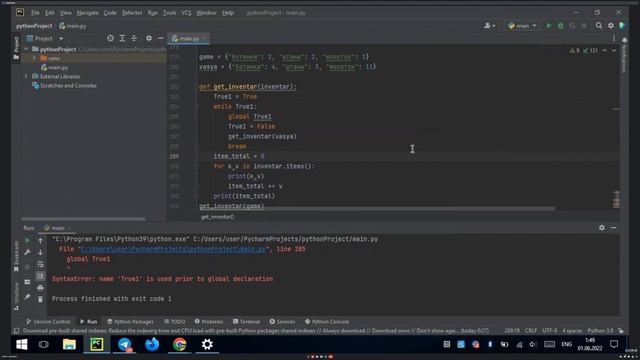
Task: Open Run panel settings wrench icon
Action: pos(27,252)
